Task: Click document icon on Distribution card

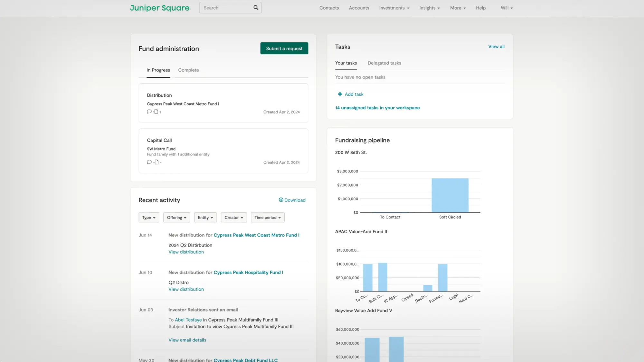Action: 156,112
